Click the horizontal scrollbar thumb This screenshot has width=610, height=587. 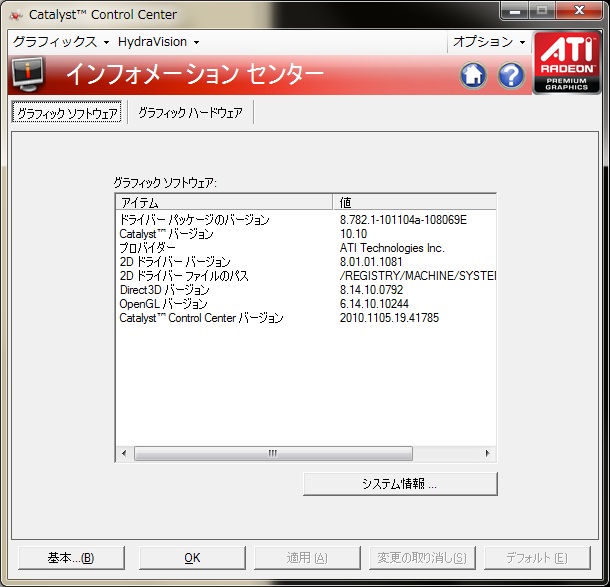pyautogui.click(x=273, y=453)
